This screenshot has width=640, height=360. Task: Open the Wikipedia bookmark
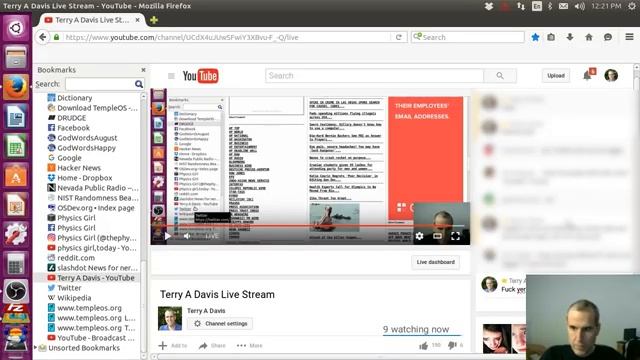click(x=69, y=298)
